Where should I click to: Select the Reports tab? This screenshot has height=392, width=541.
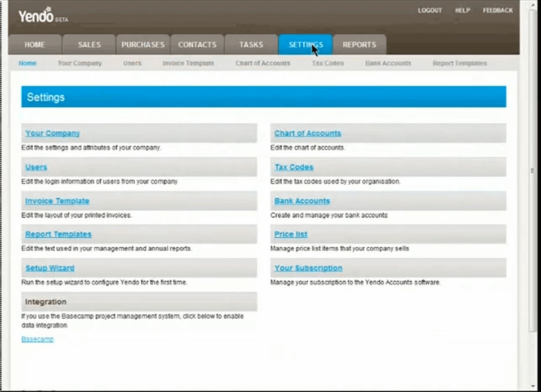(359, 44)
